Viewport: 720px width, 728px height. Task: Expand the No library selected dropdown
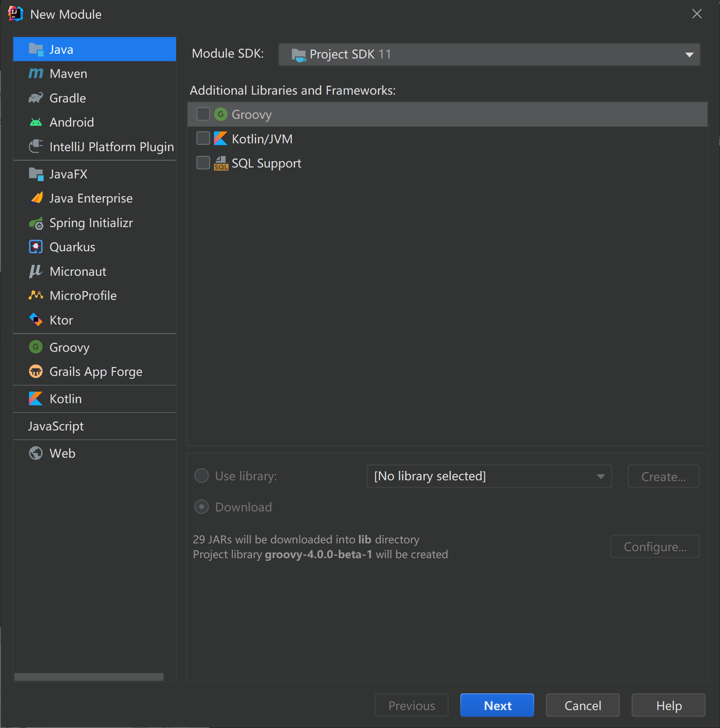click(x=489, y=476)
